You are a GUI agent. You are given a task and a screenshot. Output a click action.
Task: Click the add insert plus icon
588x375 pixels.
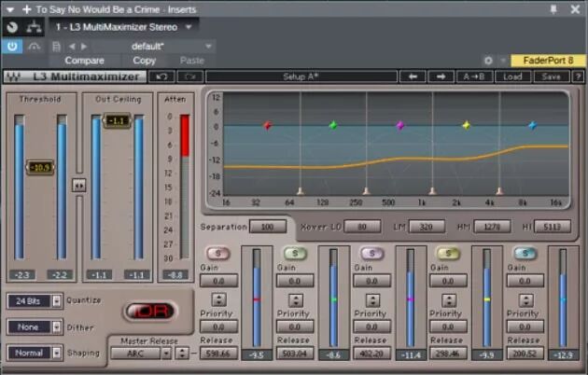click(x=27, y=9)
